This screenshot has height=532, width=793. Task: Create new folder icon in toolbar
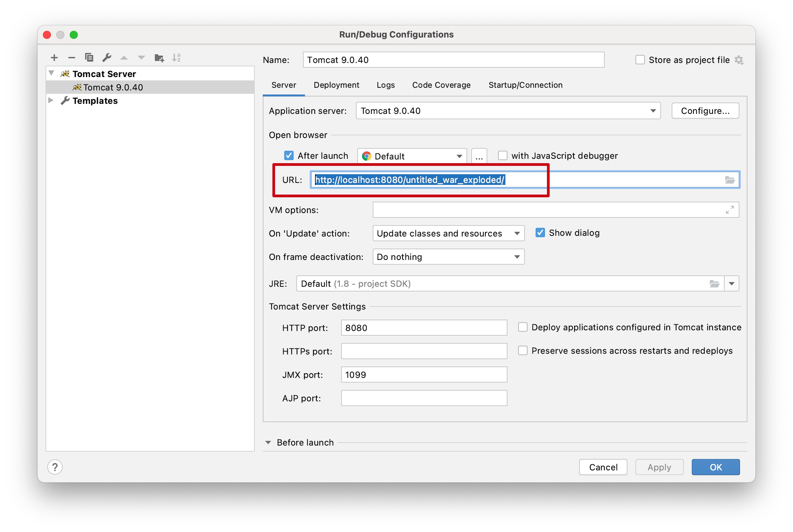[x=159, y=58]
